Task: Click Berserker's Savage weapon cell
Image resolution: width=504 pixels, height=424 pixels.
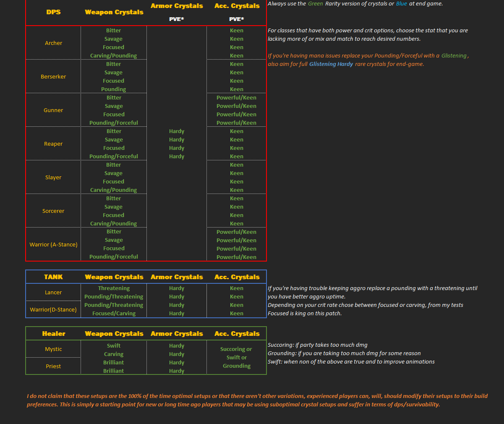Action: point(114,72)
